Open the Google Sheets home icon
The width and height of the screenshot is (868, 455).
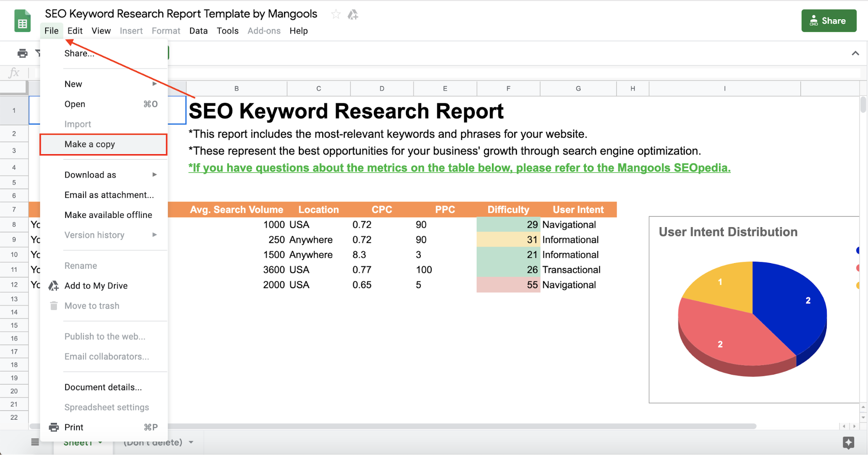tap(22, 21)
